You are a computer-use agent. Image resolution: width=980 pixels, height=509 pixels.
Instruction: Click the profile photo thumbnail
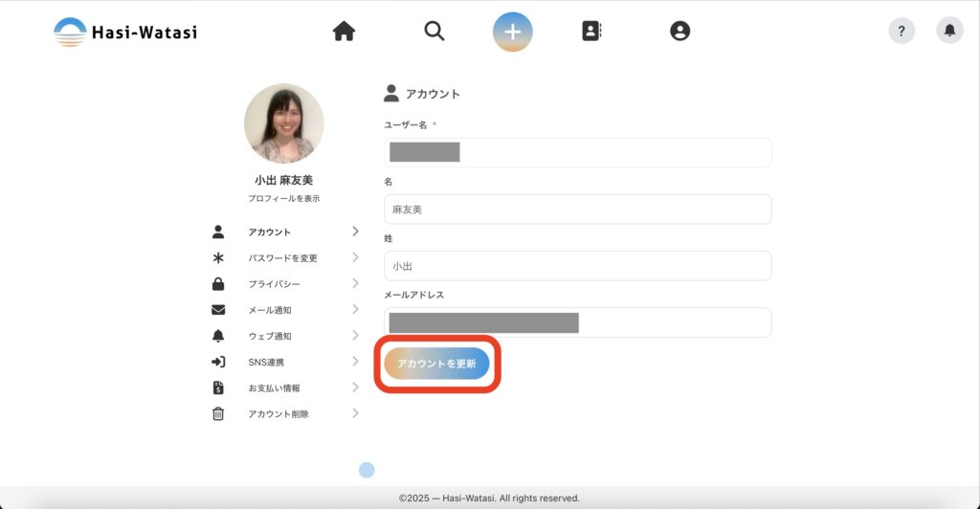pos(283,123)
